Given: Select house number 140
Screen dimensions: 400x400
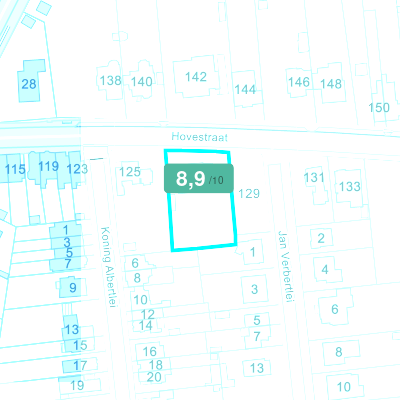Looking at the screenshot, I should click(142, 82).
